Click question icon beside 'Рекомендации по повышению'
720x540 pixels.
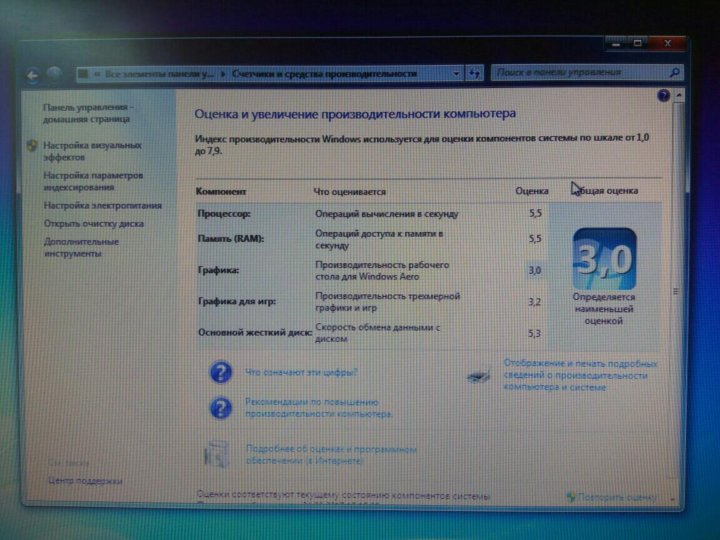point(220,408)
